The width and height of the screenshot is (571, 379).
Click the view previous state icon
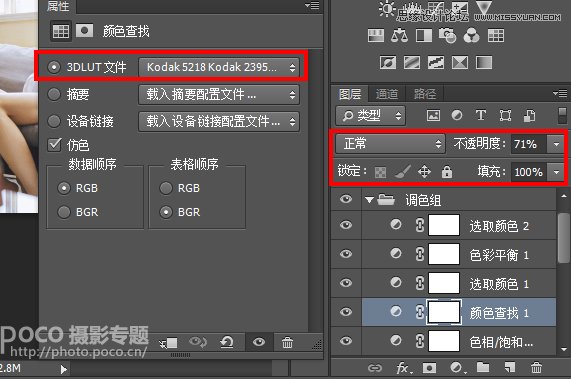(x=198, y=342)
